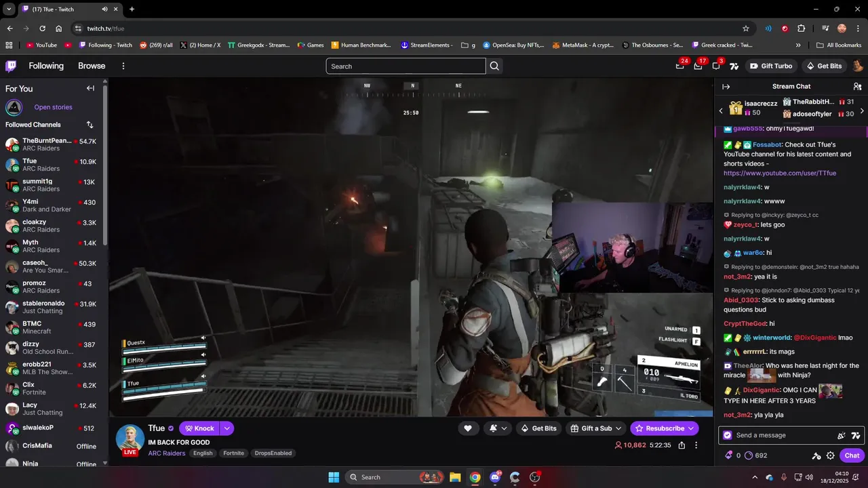
Task: Open notification options dropdown next to bell
Action: coord(504,428)
